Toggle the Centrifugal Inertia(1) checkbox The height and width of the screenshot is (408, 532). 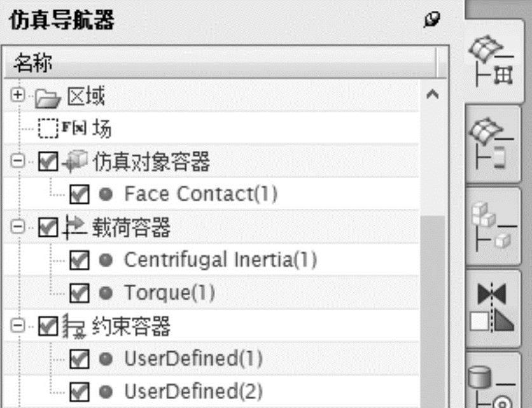pyautogui.click(x=79, y=260)
